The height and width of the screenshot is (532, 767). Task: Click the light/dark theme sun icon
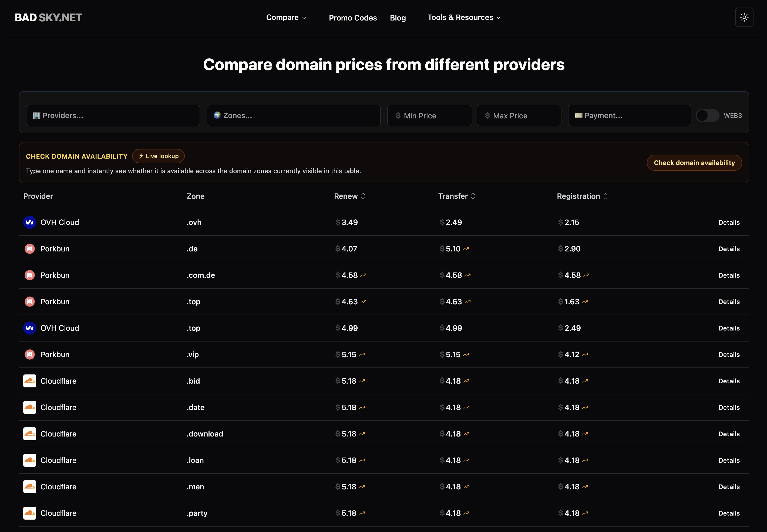point(744,17)
